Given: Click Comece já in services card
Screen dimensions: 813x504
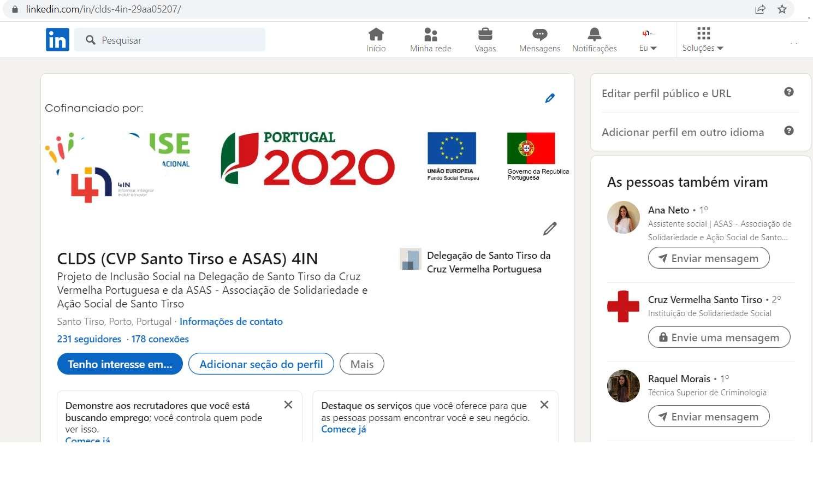Looking at the screenshot, I should [343, 429].
